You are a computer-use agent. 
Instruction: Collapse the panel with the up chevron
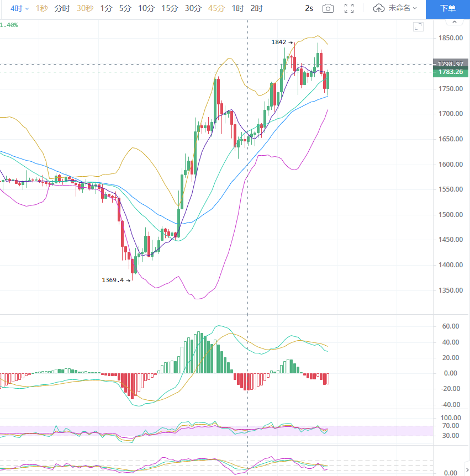click(454, 22)
